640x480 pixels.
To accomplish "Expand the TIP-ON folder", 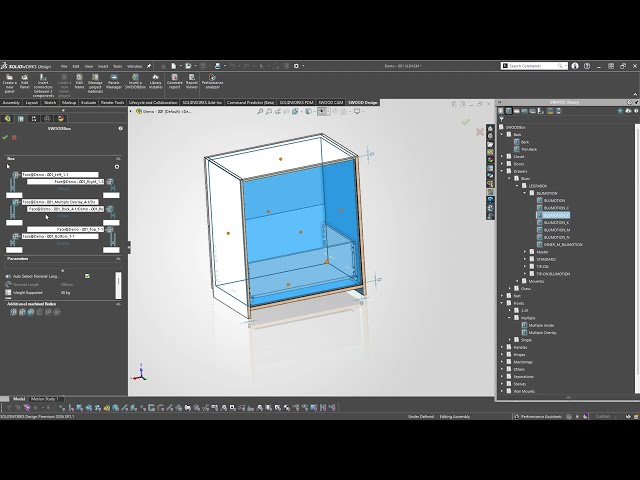I will (525, 267).
